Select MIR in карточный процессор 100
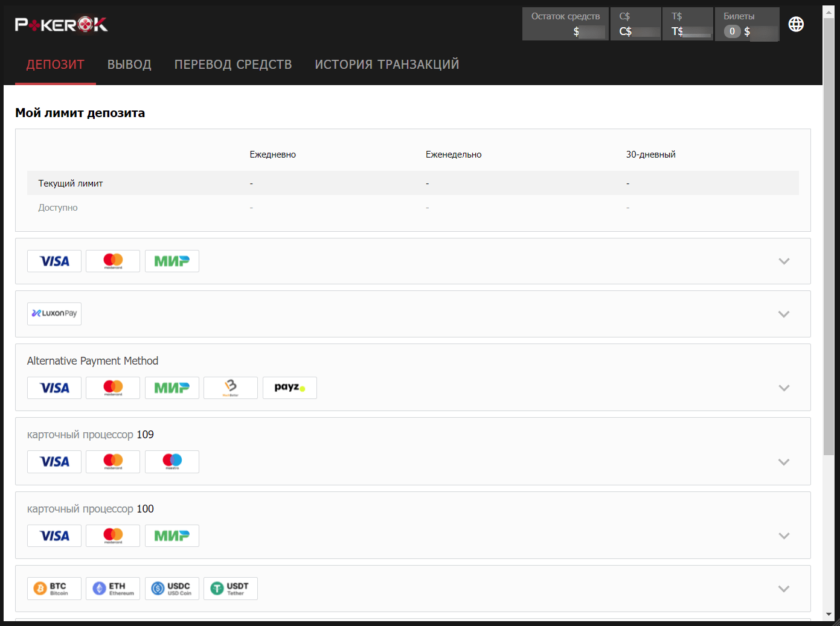The image size is (840, 626). (172, 536)
